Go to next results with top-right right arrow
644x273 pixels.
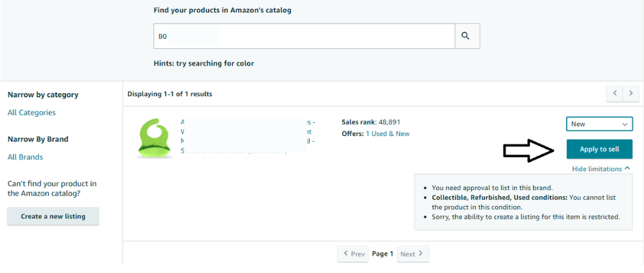tap(631, 93)
